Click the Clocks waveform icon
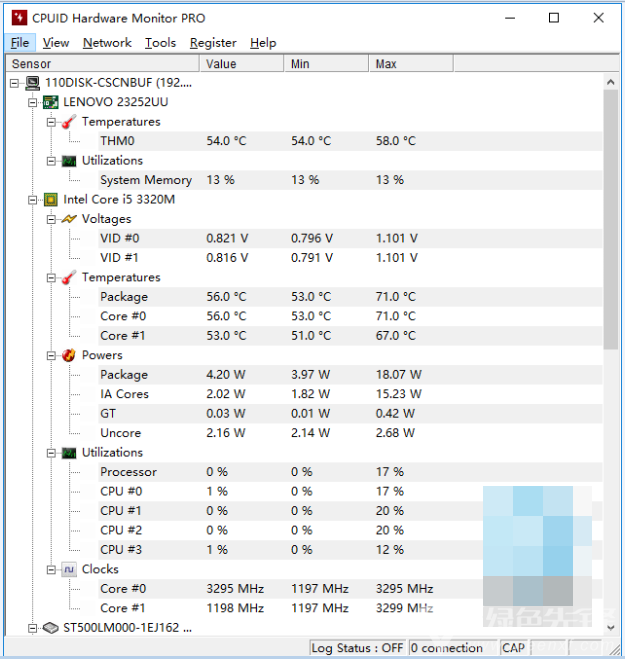This screenshot has height=659, width=625. click(x=69, y=569)
